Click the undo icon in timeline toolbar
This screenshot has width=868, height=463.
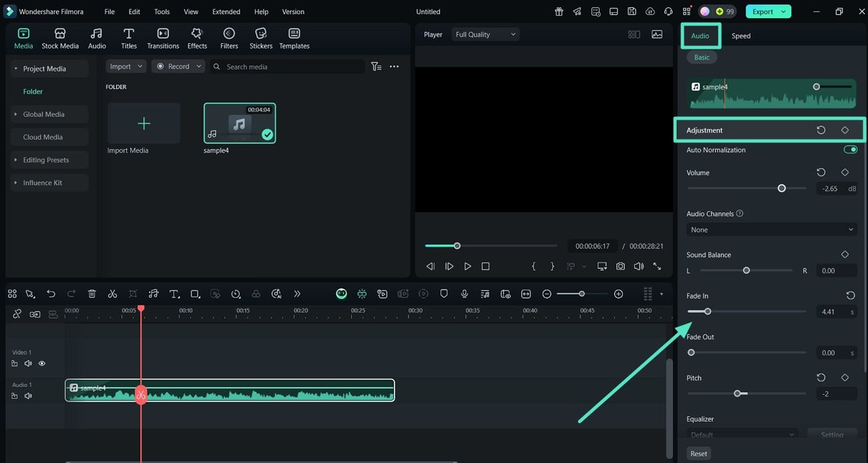point(51,294)
